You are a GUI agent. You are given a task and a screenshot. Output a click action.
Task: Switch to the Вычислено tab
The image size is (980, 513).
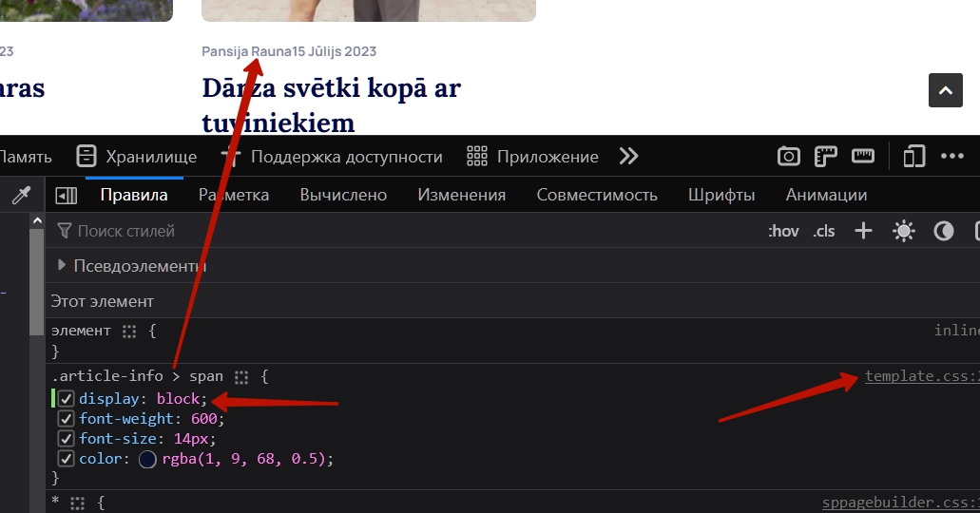point(343,195)
